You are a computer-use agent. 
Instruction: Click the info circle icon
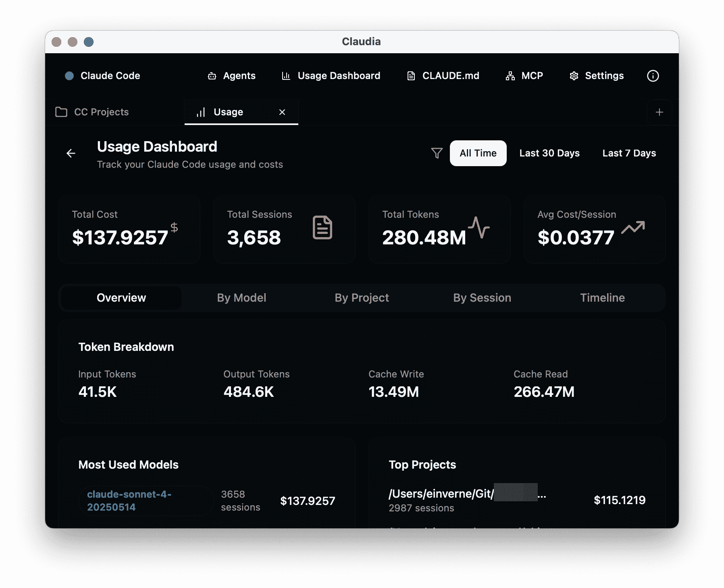[653, 76]
